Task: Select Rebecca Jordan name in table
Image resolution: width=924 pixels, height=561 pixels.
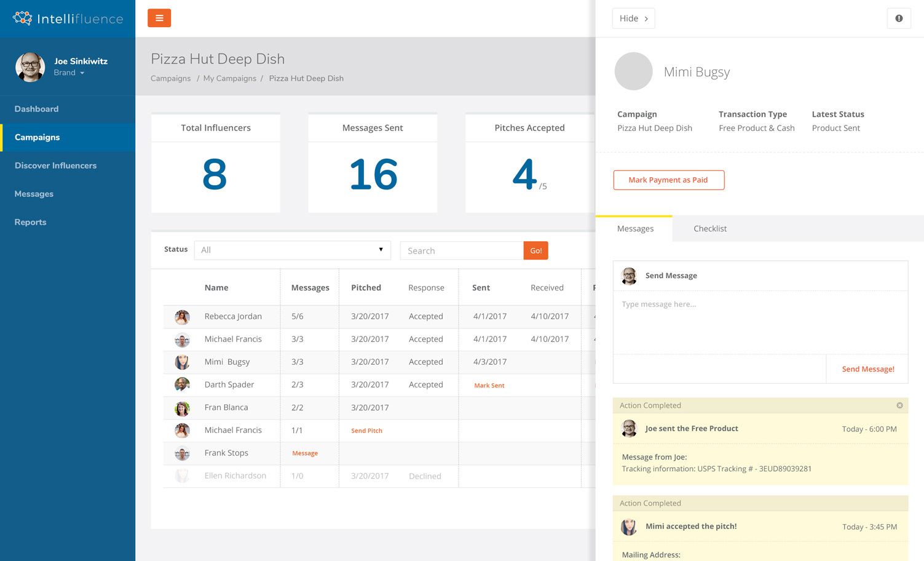Action: [x=233, y=316]
